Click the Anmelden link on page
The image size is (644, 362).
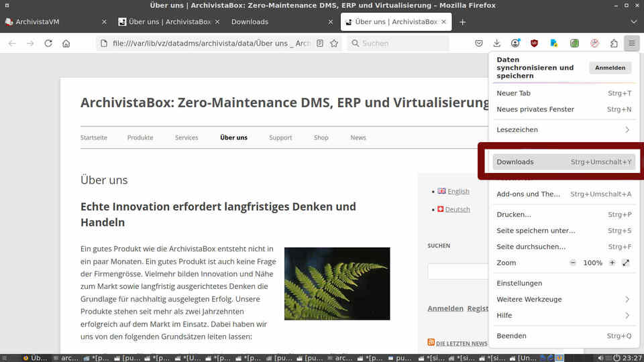pyautogui.click(x=445, y=308)
